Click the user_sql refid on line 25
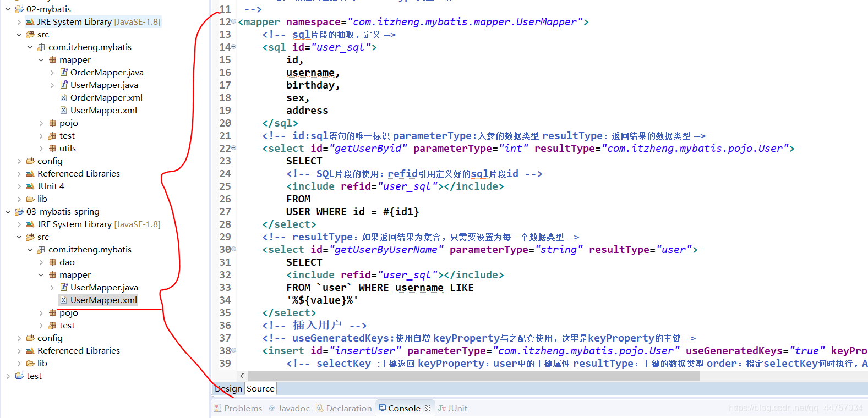 (407, 186)
